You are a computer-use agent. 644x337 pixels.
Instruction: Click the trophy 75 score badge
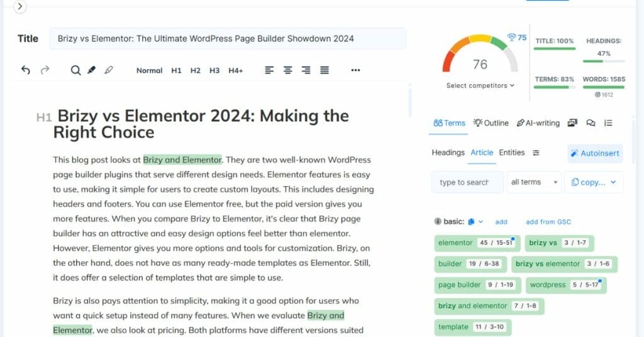coord(517,37)
